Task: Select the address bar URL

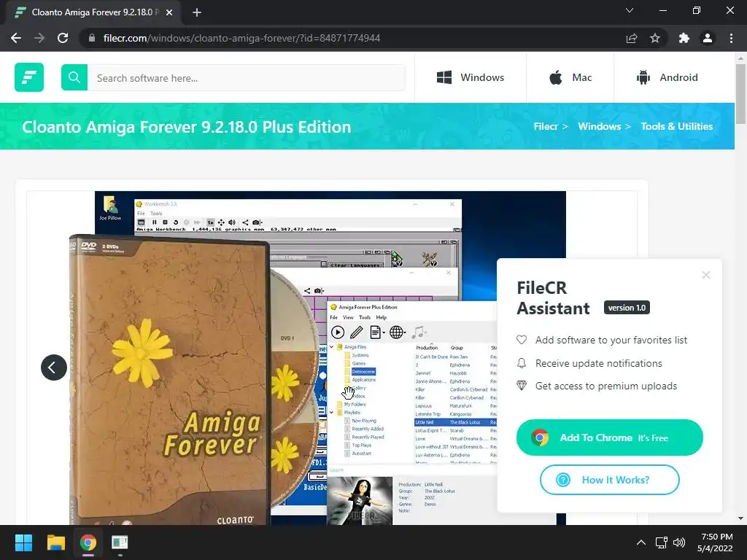Action: coord(241,38)
